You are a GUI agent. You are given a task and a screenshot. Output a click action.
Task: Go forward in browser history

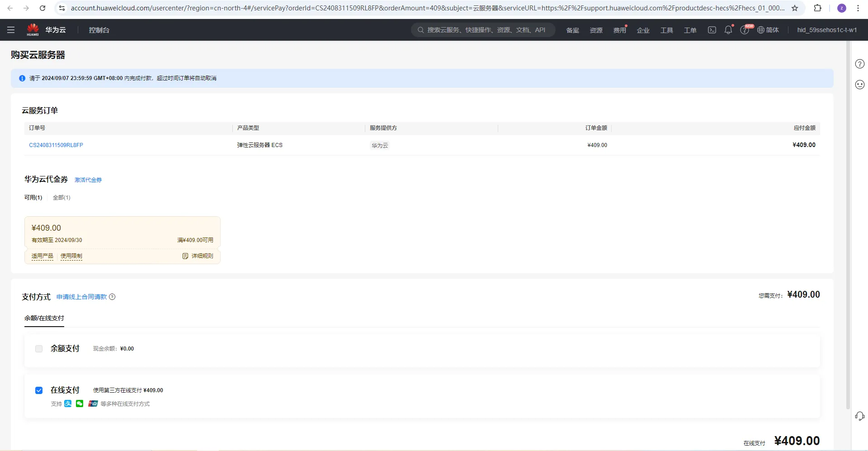tap(26, 8)
